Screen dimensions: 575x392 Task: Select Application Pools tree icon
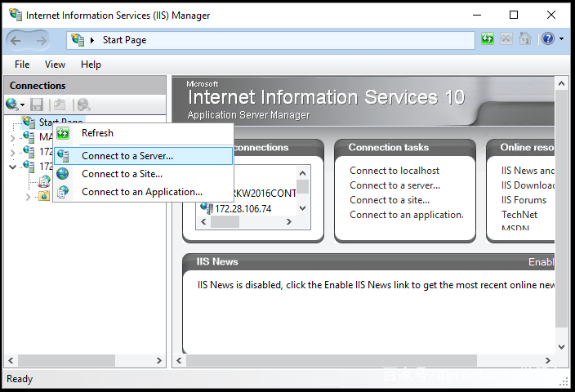(x=45, y=181)
